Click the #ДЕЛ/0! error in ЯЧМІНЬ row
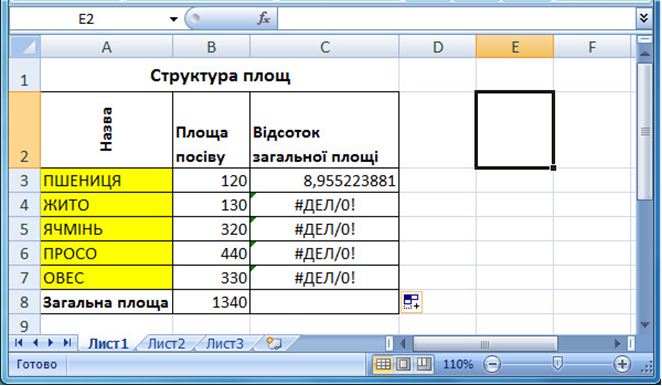Screen dimensions: 662x386 click(x=324, y=229)
